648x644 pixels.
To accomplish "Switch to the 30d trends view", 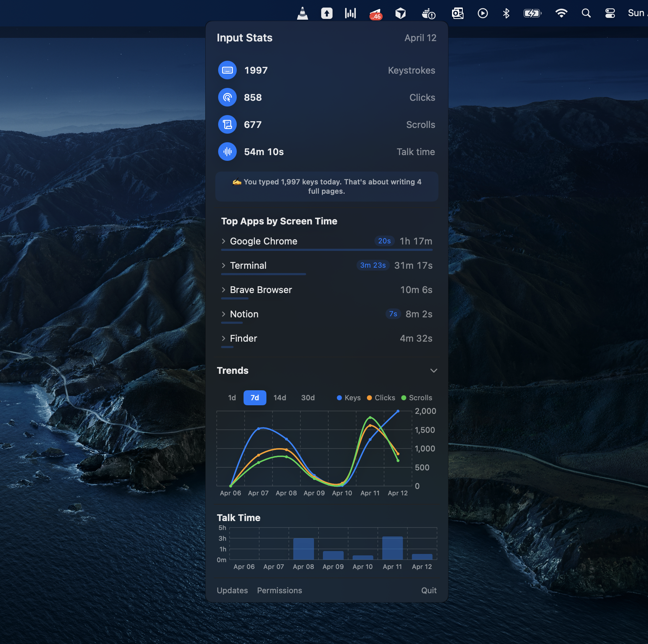I will click(x=308, y=398).
